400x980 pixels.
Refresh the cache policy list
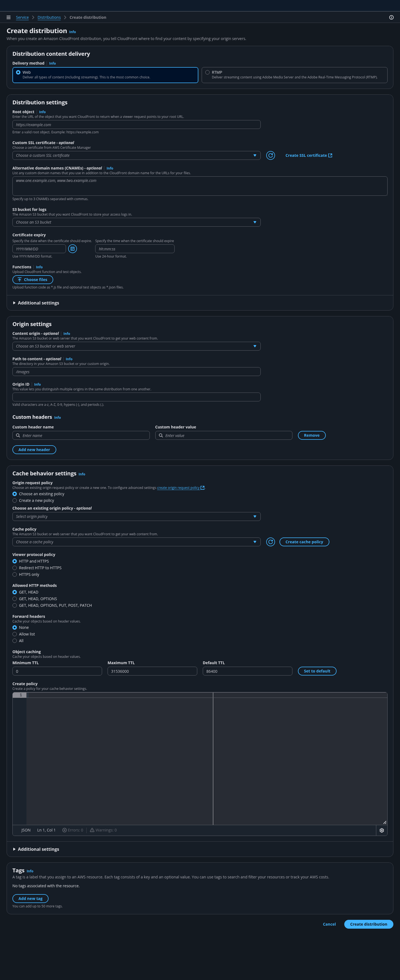270,542
